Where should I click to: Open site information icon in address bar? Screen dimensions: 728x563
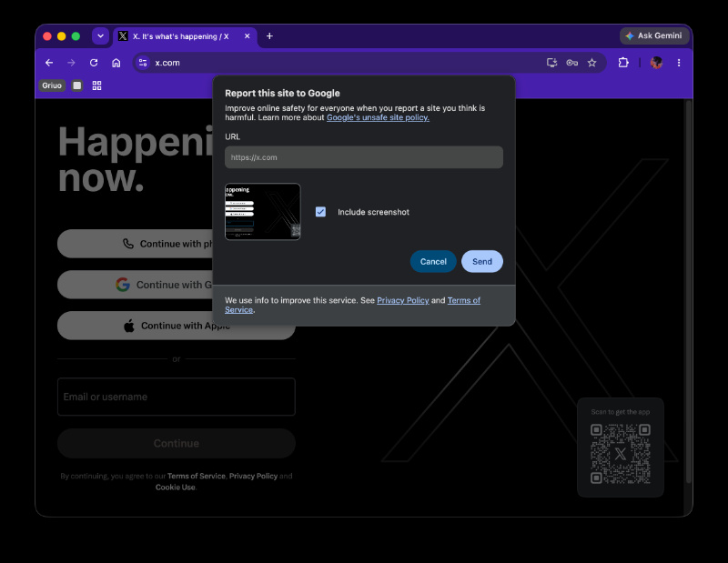coord(143,63)
